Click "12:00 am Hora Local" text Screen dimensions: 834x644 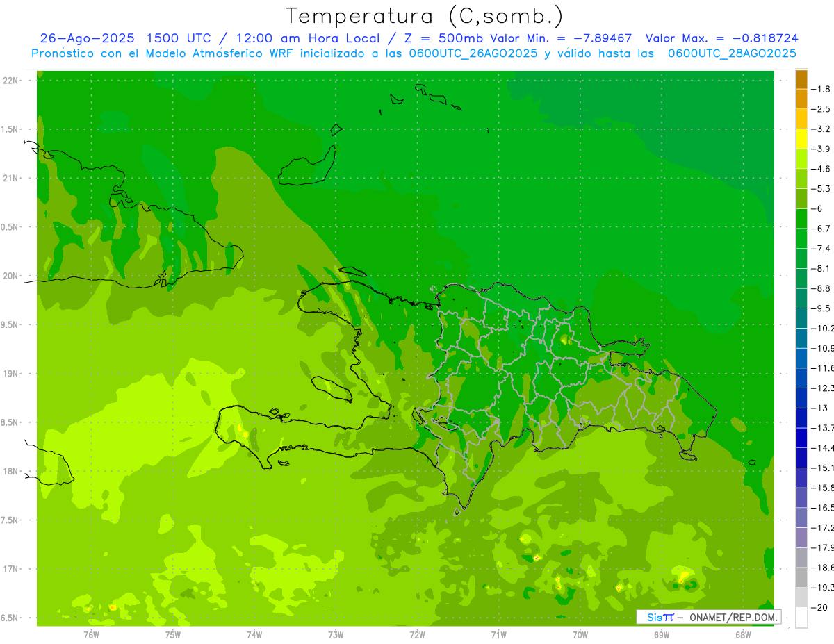[x=308, y=38]
